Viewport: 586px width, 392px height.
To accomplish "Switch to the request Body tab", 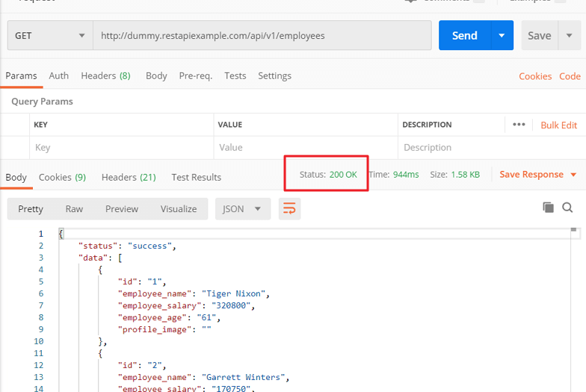I will (156, 76).
